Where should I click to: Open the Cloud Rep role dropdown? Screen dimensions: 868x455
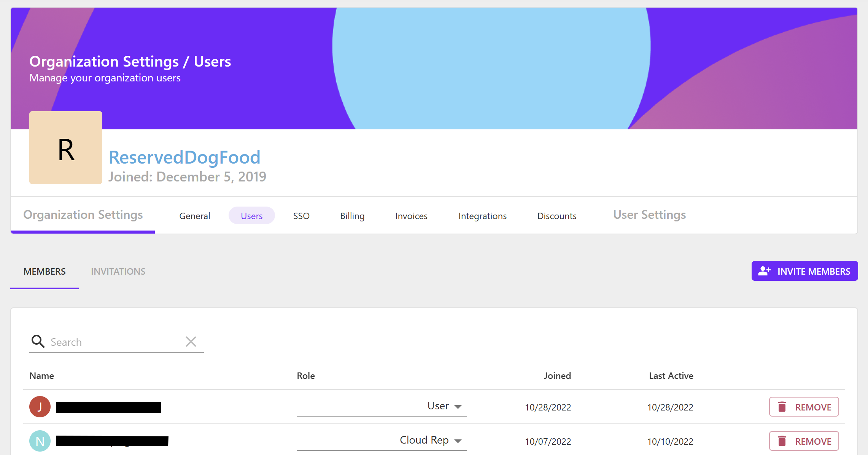point(382,441)
